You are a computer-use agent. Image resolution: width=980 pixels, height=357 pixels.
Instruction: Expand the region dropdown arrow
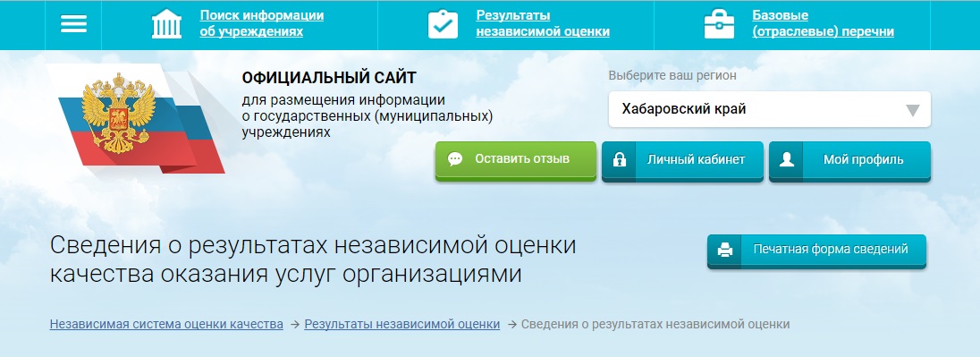click(913, 111)
